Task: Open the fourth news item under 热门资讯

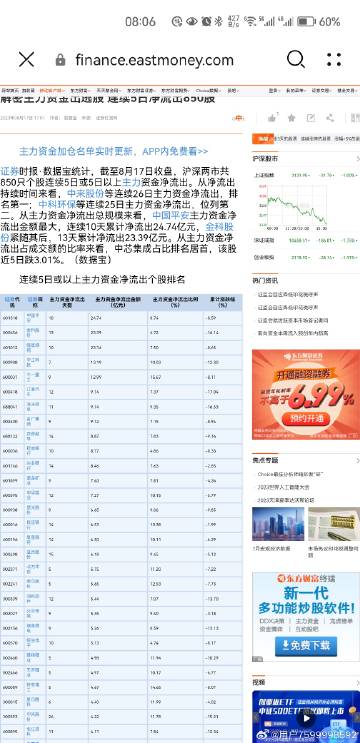Action: tap(293, 333)
